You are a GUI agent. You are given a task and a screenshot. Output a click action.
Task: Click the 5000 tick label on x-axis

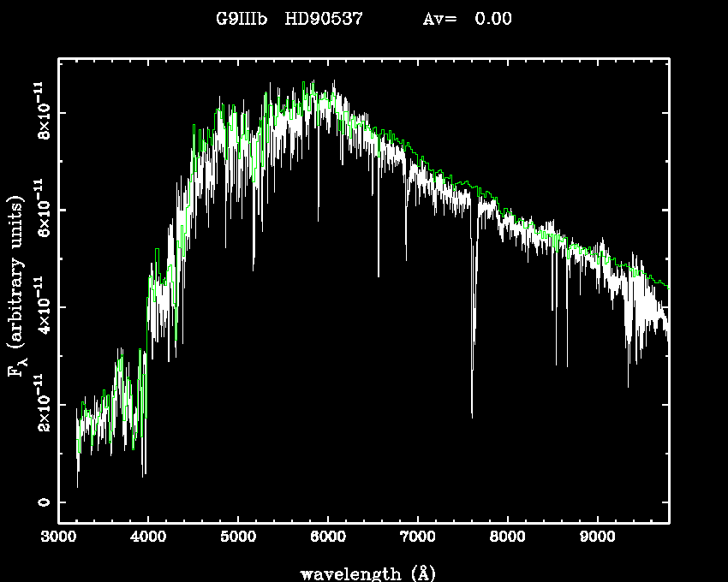coord(238,537)
